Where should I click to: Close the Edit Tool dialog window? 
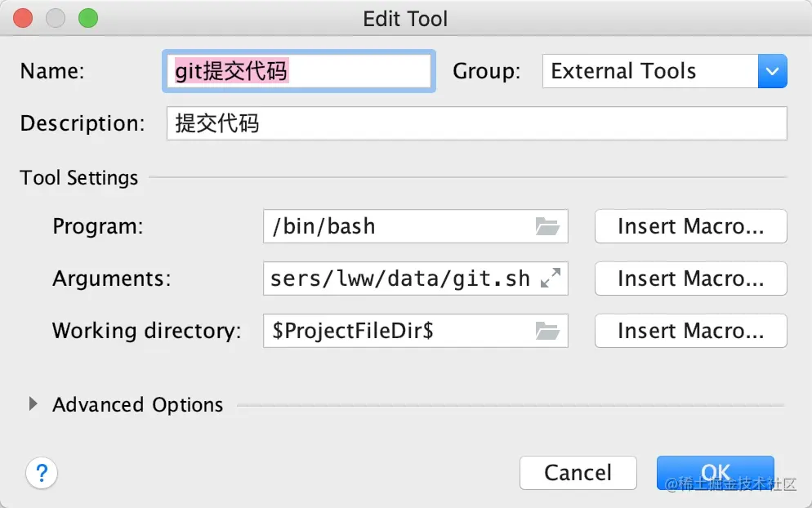point(24,18)
